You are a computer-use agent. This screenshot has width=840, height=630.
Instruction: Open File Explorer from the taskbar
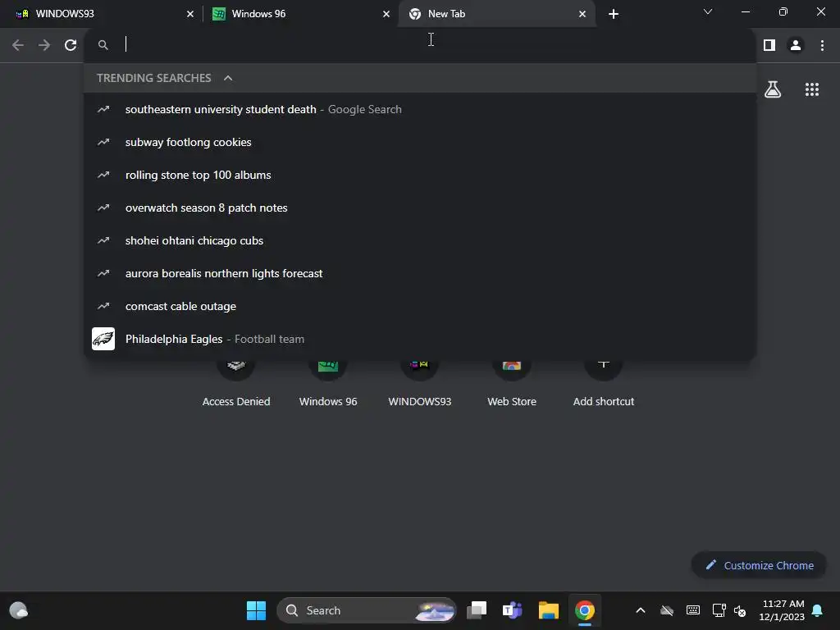point(549,610)
